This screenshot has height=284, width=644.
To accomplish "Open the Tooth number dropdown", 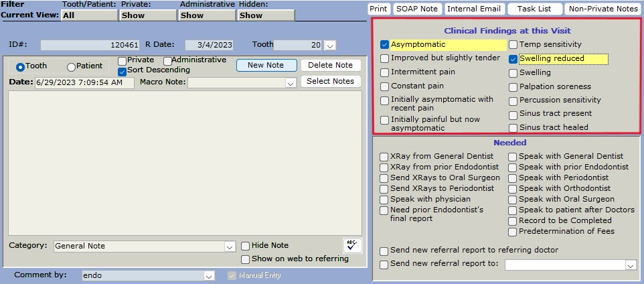I will coord(330,46).
